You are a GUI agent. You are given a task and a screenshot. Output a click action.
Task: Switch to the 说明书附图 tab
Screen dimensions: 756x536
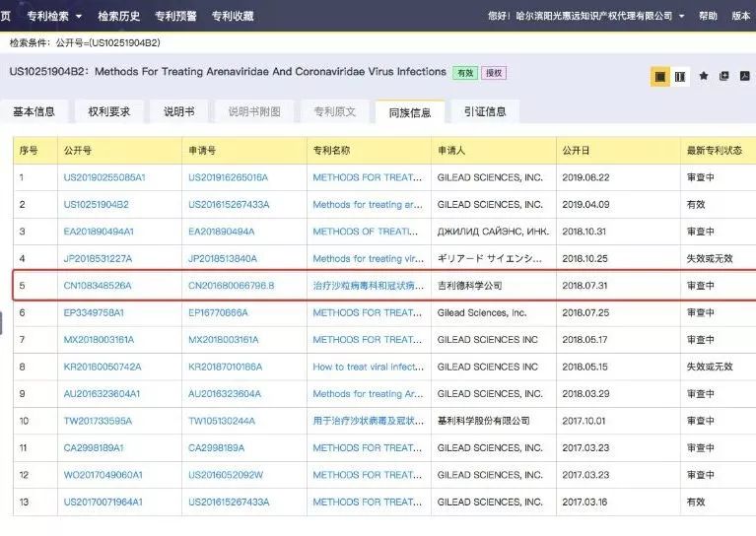click(254, 111)
